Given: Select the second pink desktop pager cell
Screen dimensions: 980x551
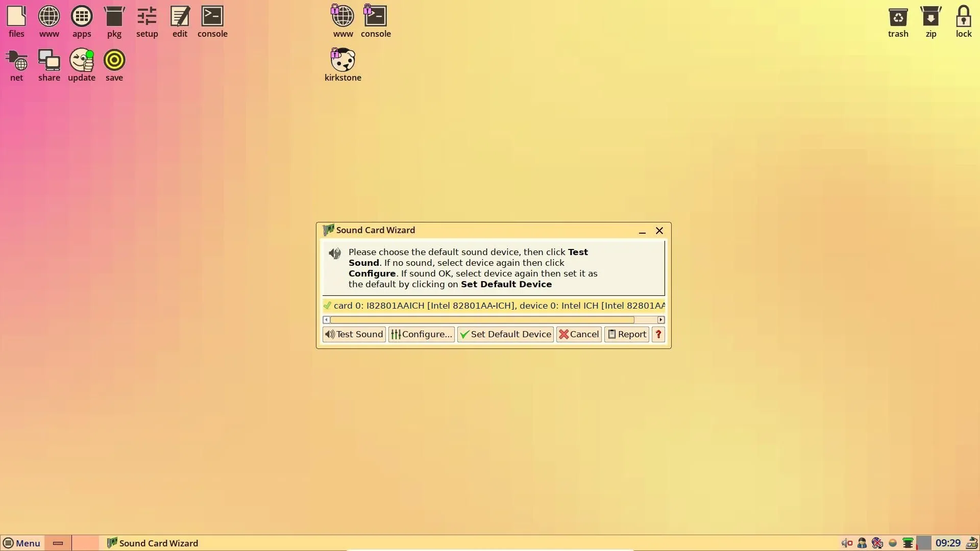Looking at the screenshot, I should pyautogui.click(x=86, y=543).
